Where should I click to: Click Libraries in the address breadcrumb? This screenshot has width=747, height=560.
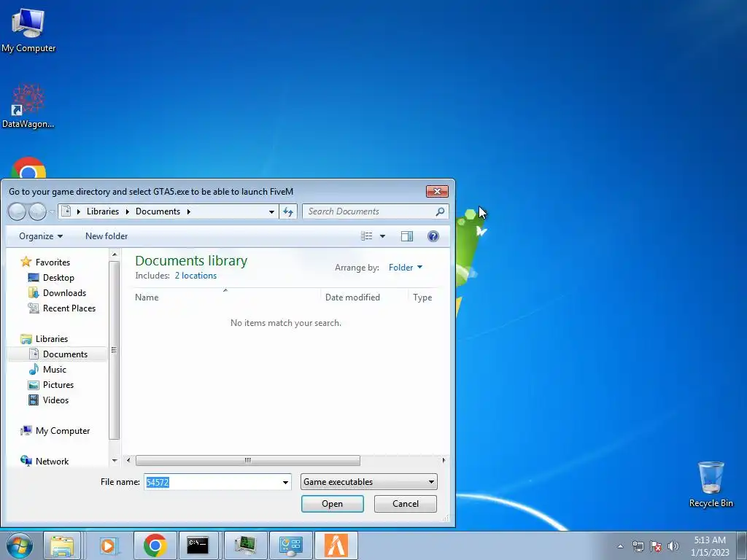(102, 211)
